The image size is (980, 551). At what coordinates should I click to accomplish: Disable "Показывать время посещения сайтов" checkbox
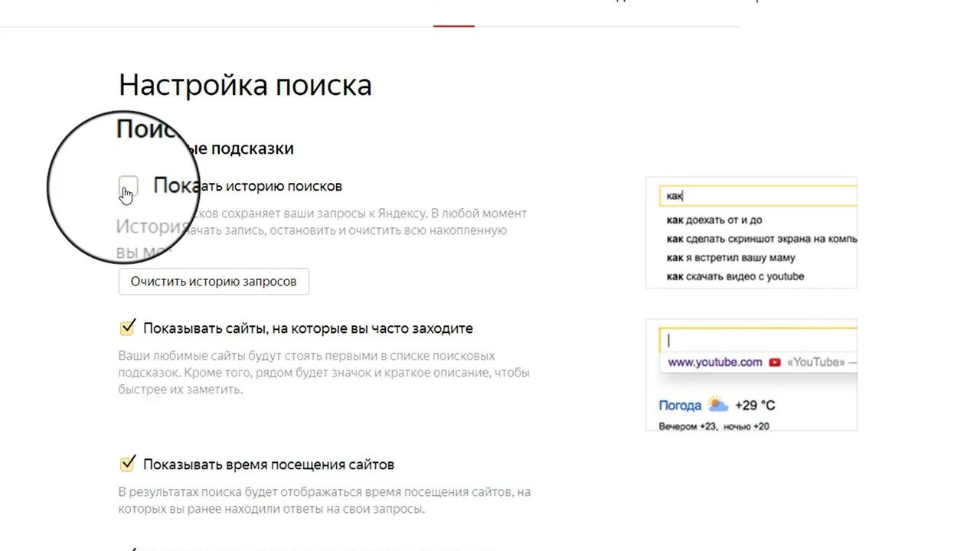[127, 465]
